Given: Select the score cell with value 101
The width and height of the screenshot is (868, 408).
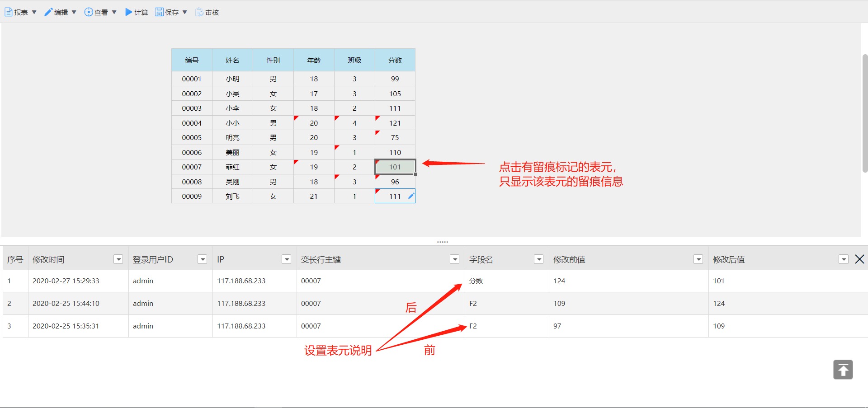Looking at the screenshot, I should [x=395, y=167].
